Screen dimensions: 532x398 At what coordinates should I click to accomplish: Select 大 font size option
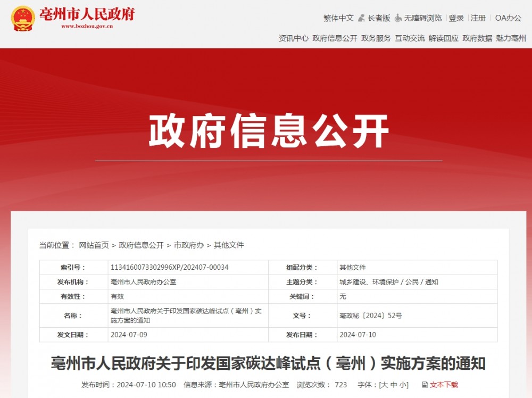click(383, 384)
